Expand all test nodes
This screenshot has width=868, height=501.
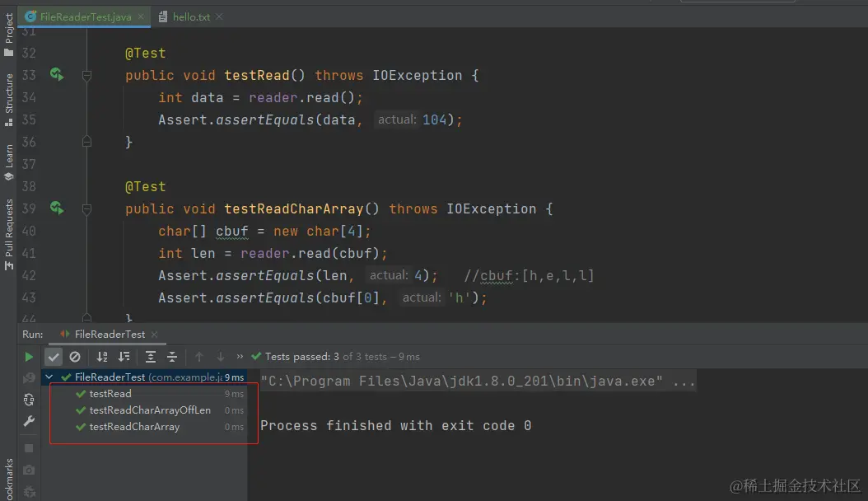click(150, 357)
